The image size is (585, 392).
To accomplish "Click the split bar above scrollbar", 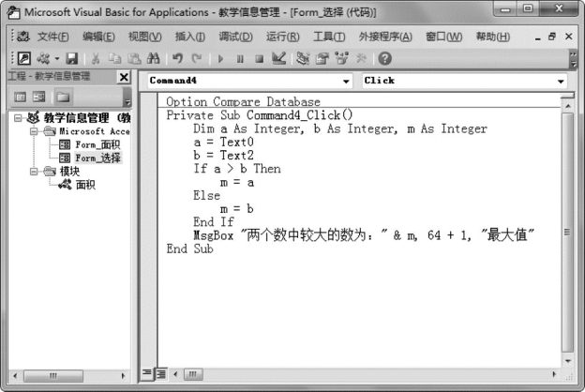I will tap(568, 96).
